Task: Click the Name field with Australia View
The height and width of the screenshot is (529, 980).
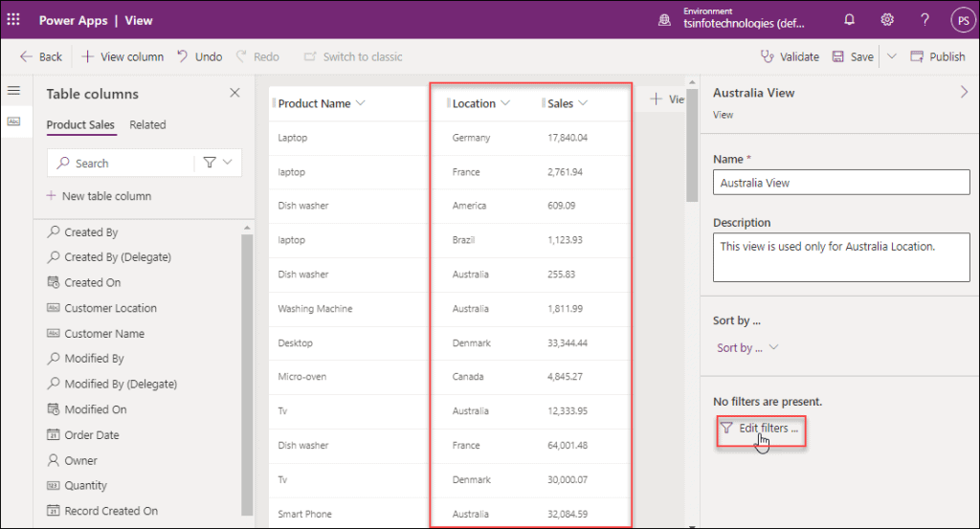Action: pyautogui.click(x=841, y=183)
